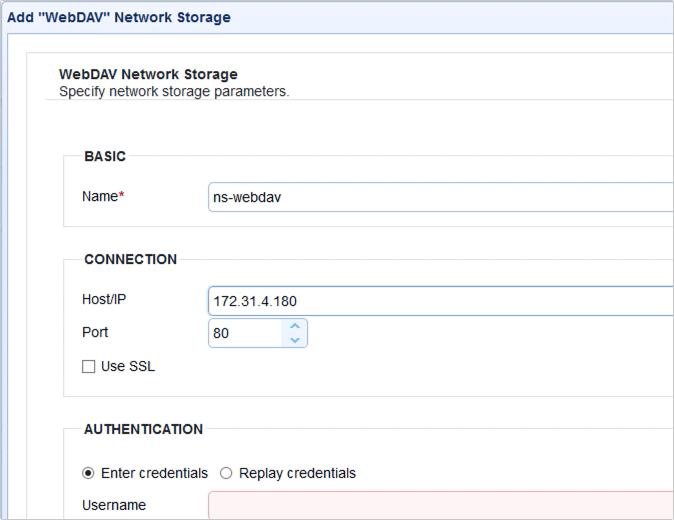Click the Port increment up arrow
The width and height of the screenshot is (674, 520).
tap(294, 326)
